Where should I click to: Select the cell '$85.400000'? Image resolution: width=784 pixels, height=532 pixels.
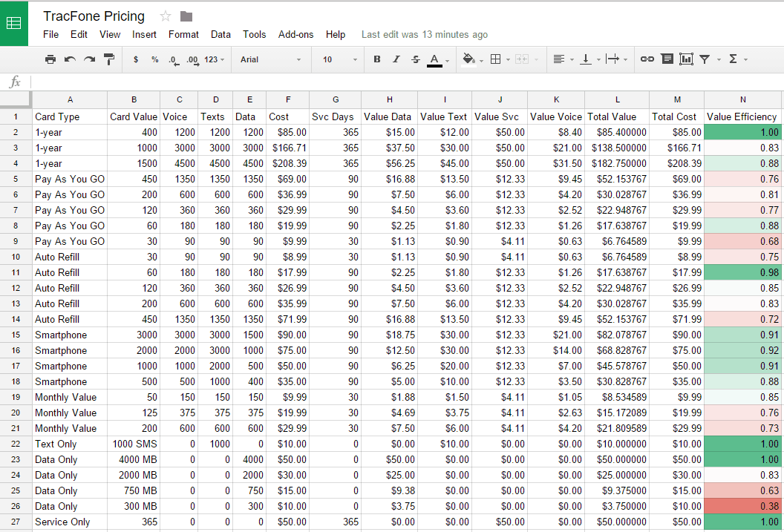(x=617, y=132)
